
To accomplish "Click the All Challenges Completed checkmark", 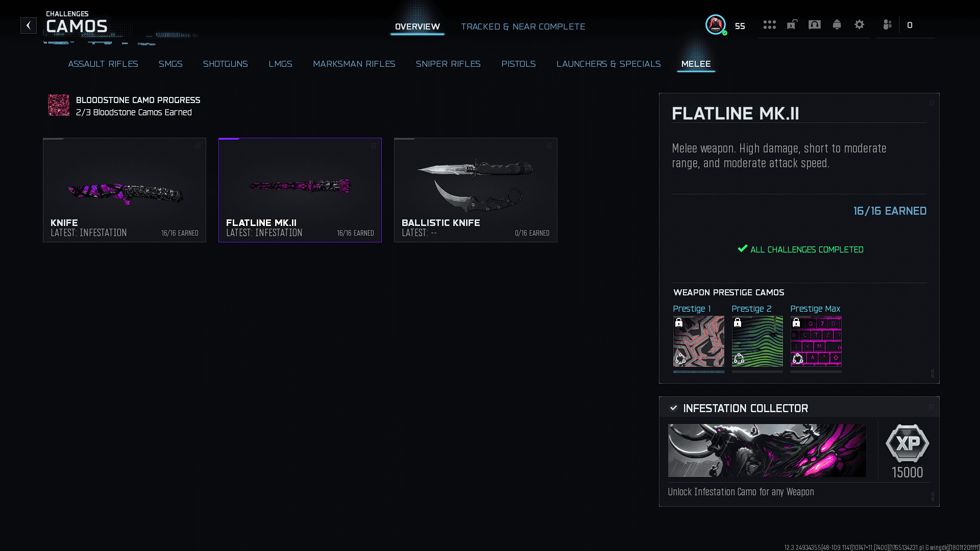I will pyautogui.click(x=743, y=249).
